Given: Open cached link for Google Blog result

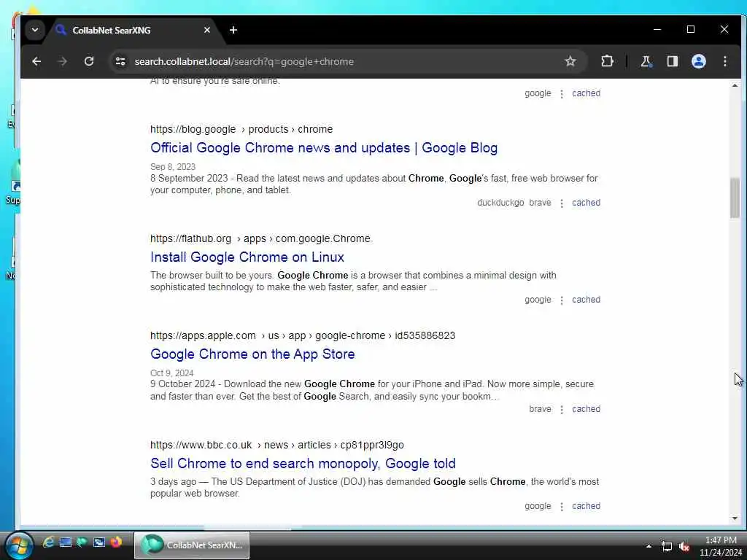Looking at the screenshot, I should click(586, 203).
